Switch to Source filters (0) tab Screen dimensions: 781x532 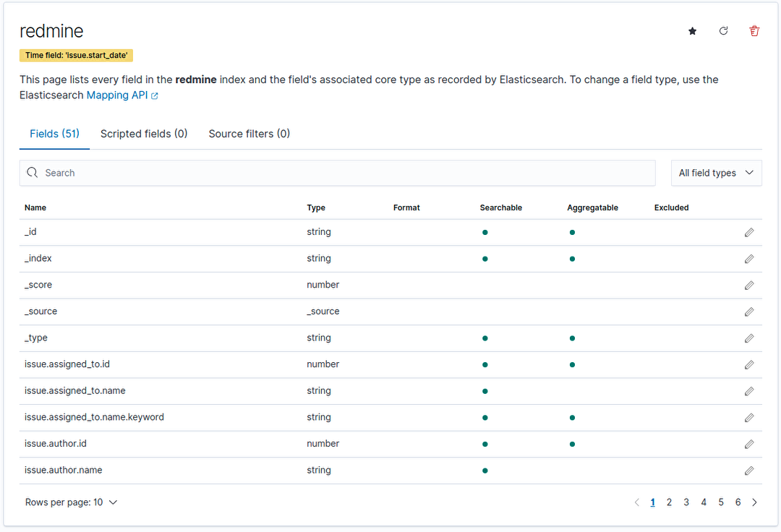249,134
